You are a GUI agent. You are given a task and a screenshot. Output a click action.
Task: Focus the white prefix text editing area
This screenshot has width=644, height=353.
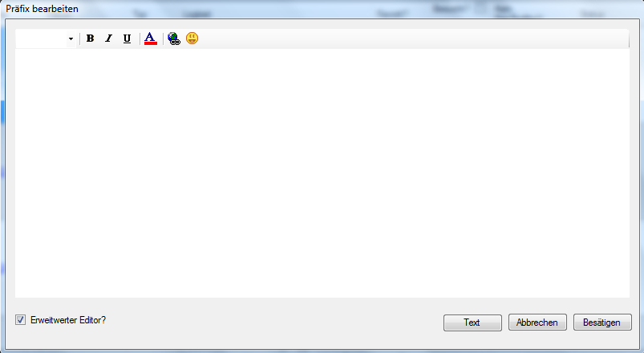322,172
